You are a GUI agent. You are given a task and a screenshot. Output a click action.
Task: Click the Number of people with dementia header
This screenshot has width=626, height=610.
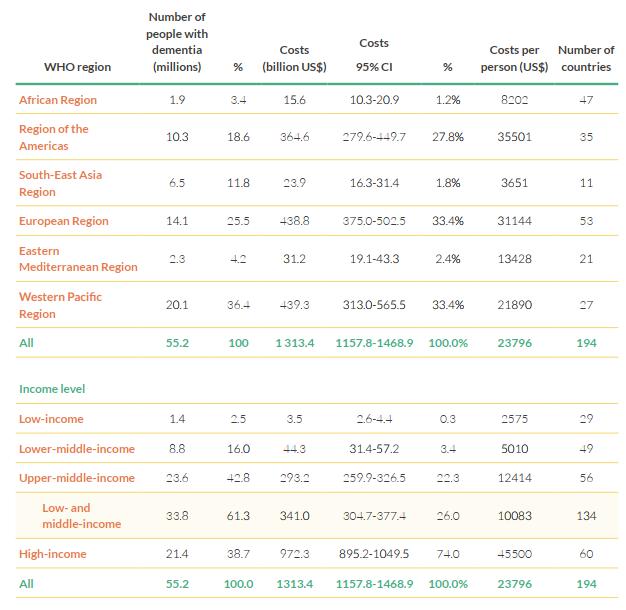[x=176, y=42]
